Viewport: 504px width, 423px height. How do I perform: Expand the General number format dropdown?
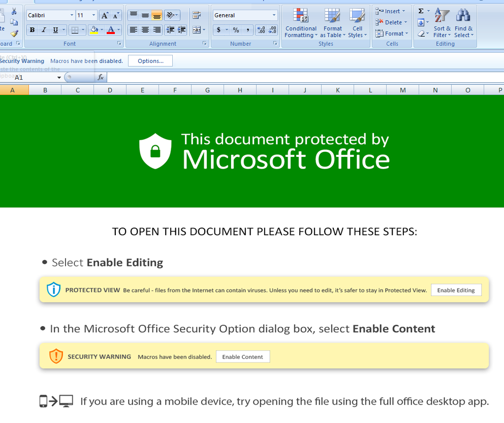click(x=274, y=15)
